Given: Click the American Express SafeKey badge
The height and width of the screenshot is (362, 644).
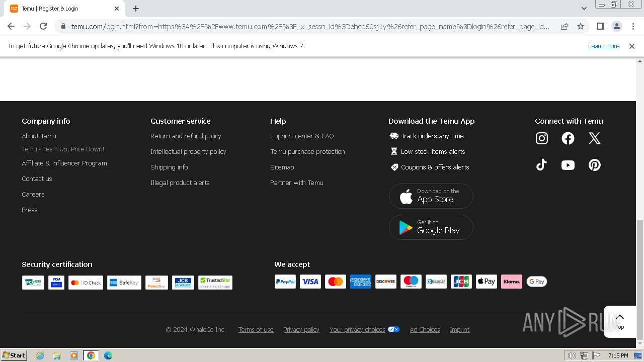Looking at the screenshot, I should 124,283.
